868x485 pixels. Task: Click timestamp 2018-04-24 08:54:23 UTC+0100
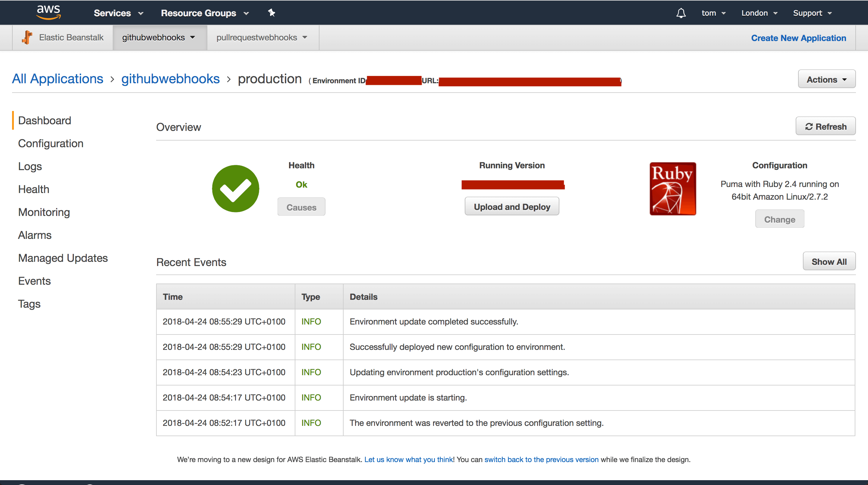tap(224, 372)
